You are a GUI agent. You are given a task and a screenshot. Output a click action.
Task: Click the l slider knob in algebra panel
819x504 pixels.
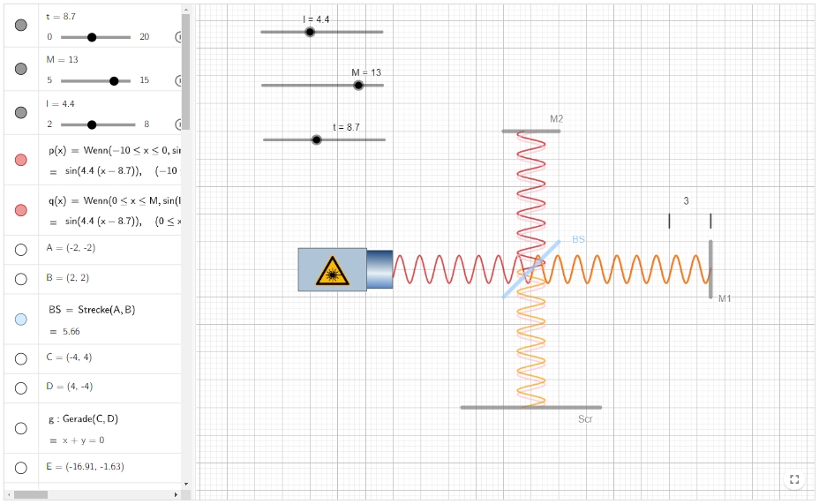tap(92, 124)
